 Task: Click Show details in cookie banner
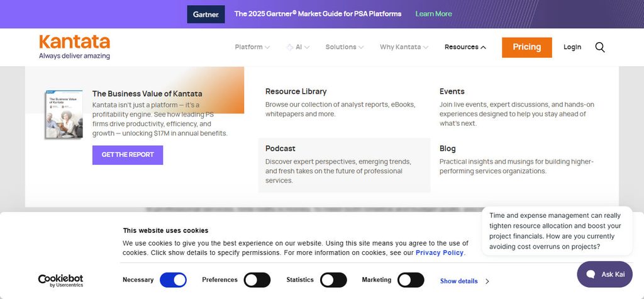(x=458, y=281)
